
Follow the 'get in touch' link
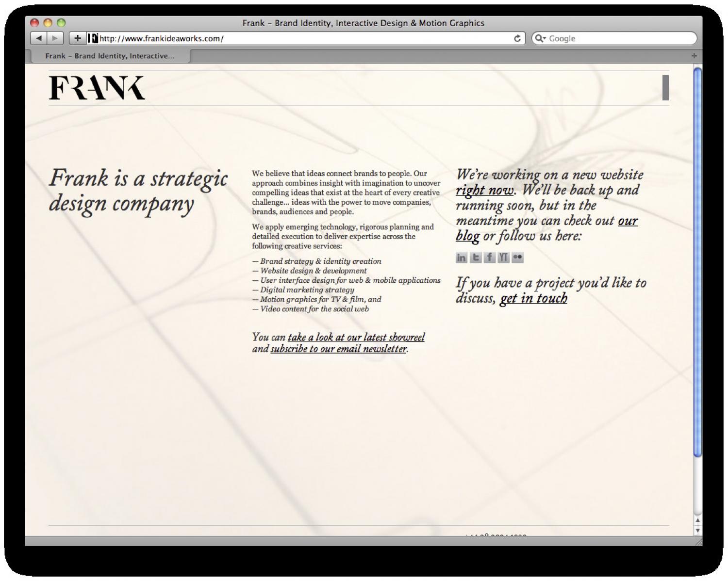pos(533,298)
